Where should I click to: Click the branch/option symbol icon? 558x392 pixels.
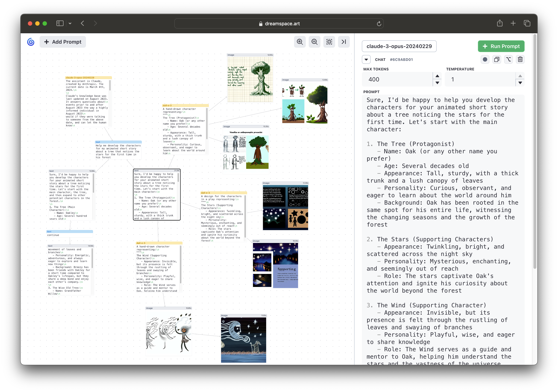(509, 60)
